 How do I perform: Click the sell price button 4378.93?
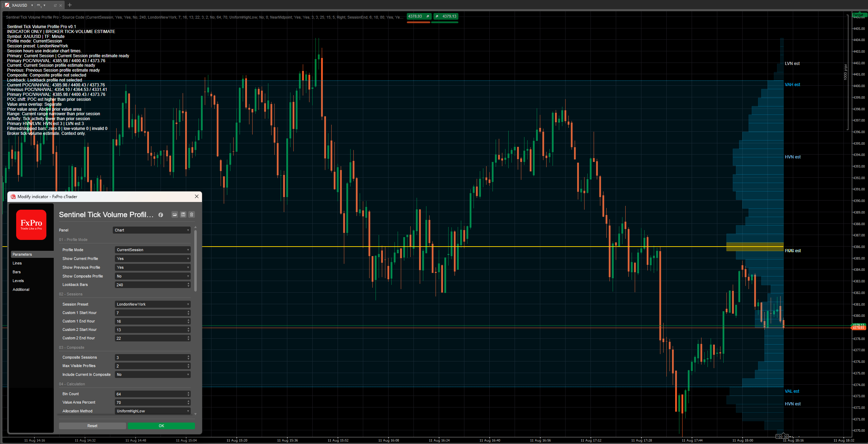click(419, 17)
